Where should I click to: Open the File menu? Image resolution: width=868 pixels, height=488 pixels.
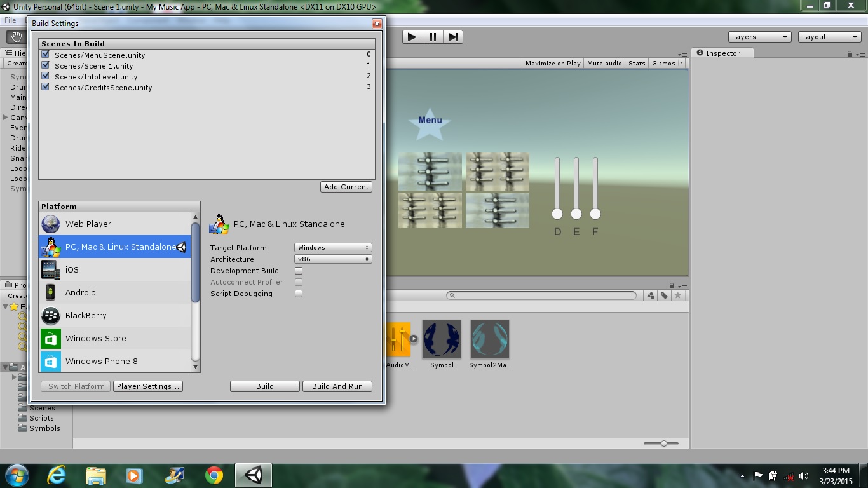(10, 20)
